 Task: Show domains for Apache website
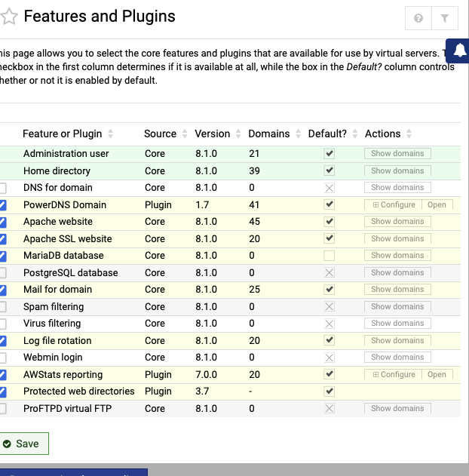(397, 222)
